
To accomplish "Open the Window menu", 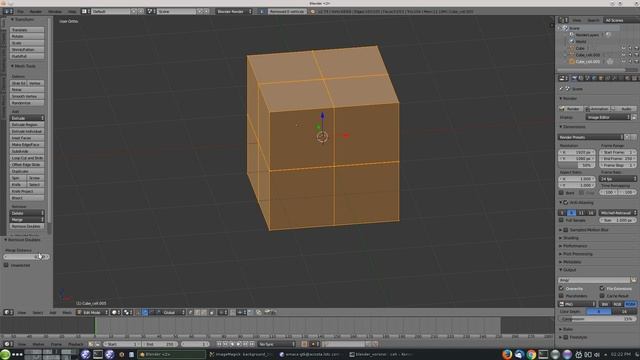I will point(55,11).
